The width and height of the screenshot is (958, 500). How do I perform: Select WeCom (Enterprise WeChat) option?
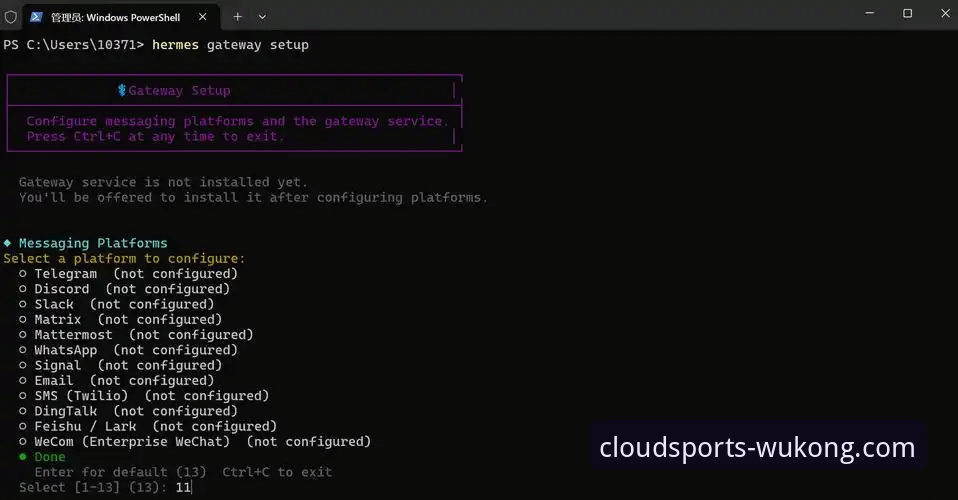click(22, 442)
